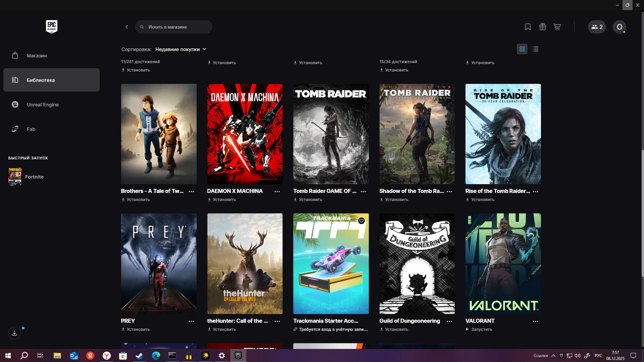
Task: Go to the Store section in sidebar
Action: point(37,56)
